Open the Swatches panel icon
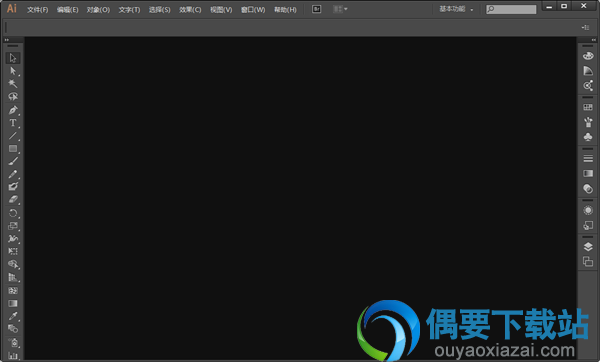Screen dimensions: 600x362 coord(588,108)
